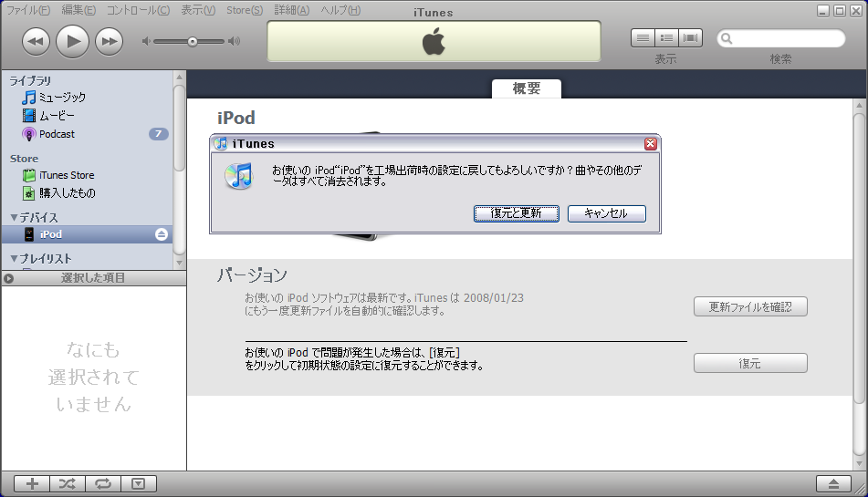Click the Podcast badge showing 7
Screen dimensions: 868x497
[158, 134]
